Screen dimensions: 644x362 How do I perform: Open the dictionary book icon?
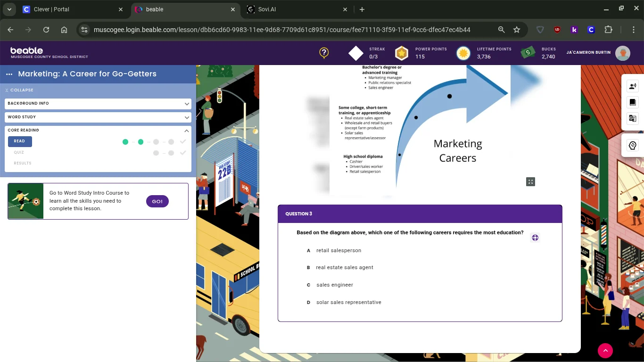tap(633, 102)
